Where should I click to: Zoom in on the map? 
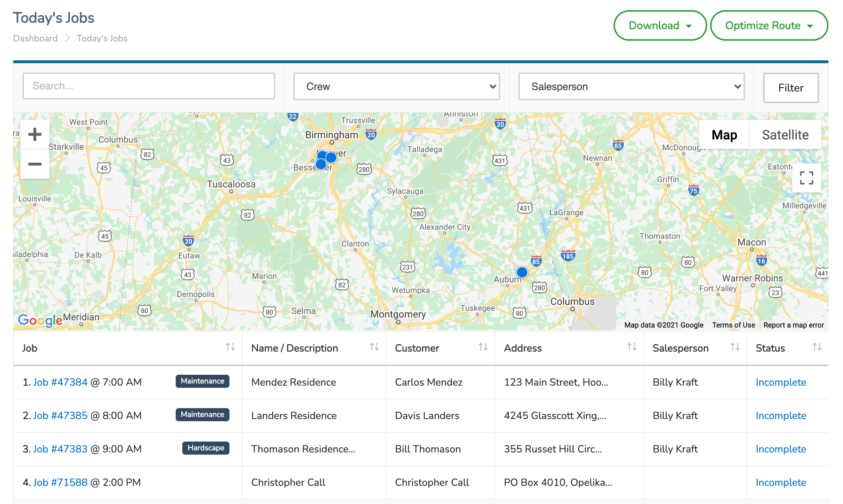(35, 134)
